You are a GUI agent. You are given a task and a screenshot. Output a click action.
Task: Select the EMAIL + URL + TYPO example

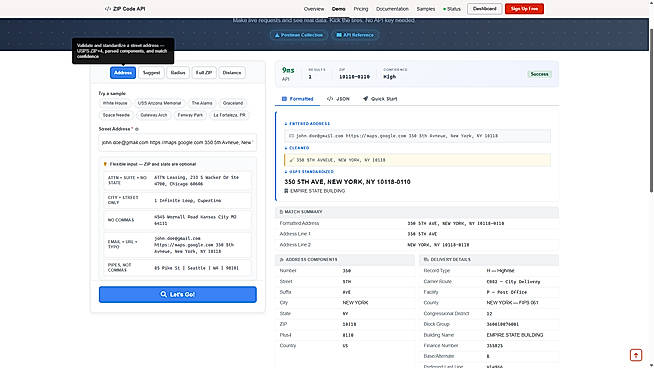point(178,245)
